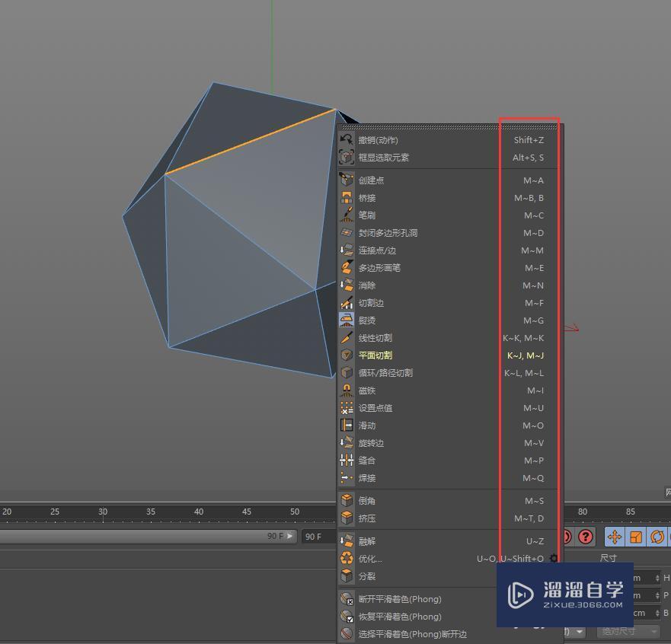This screenshot has height=644, width=671.
Task: Select the 焊接 Weld tool
Action: pos(367,478)
